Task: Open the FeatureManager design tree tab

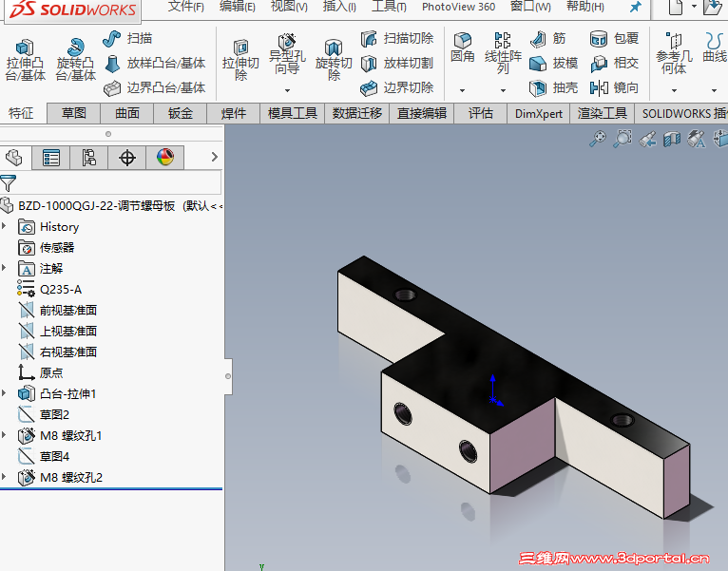Action: coord(14,158)
